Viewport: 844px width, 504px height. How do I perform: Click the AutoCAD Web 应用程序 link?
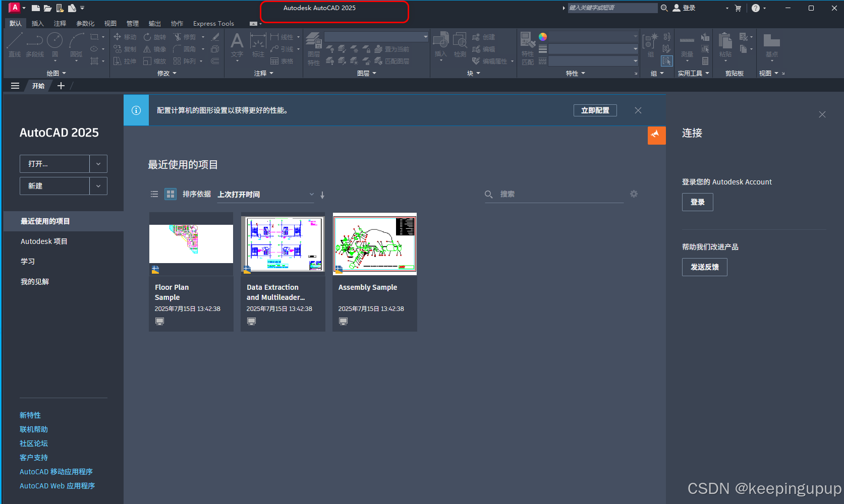coord(57,485)
